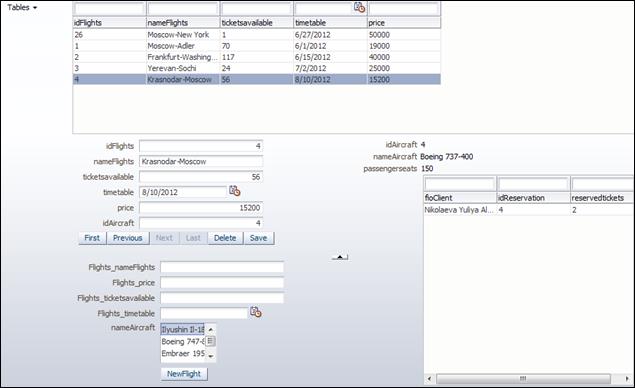This screenshot has width=635, height=388.
Task: Filter by the idFlights column field
Action: click(x=109, y=9)
